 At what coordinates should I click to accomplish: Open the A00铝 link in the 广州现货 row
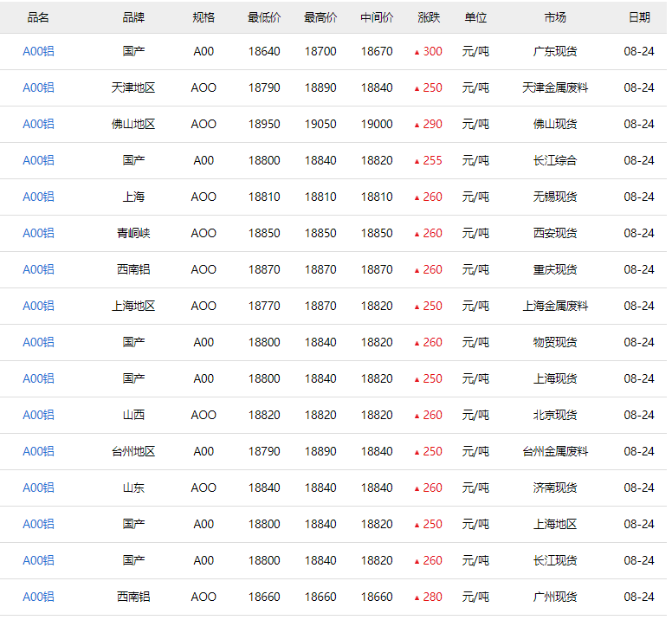coord(38,597)
